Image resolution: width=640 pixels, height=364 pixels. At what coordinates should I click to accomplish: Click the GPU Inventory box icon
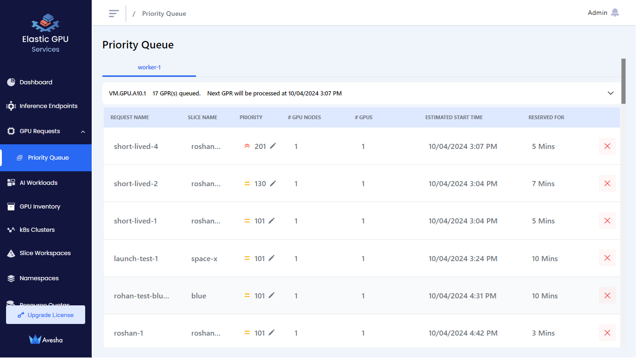[x=11, y=207]
